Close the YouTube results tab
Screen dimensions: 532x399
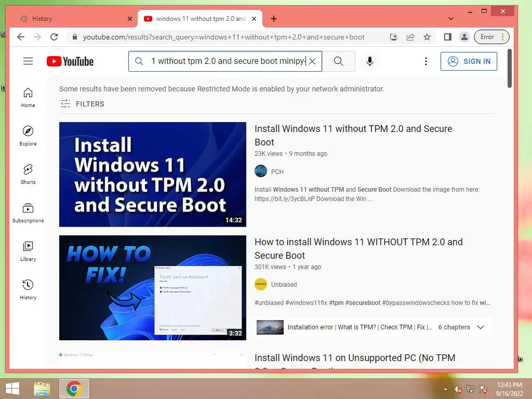pyautogui.click(x=254, y=19)
